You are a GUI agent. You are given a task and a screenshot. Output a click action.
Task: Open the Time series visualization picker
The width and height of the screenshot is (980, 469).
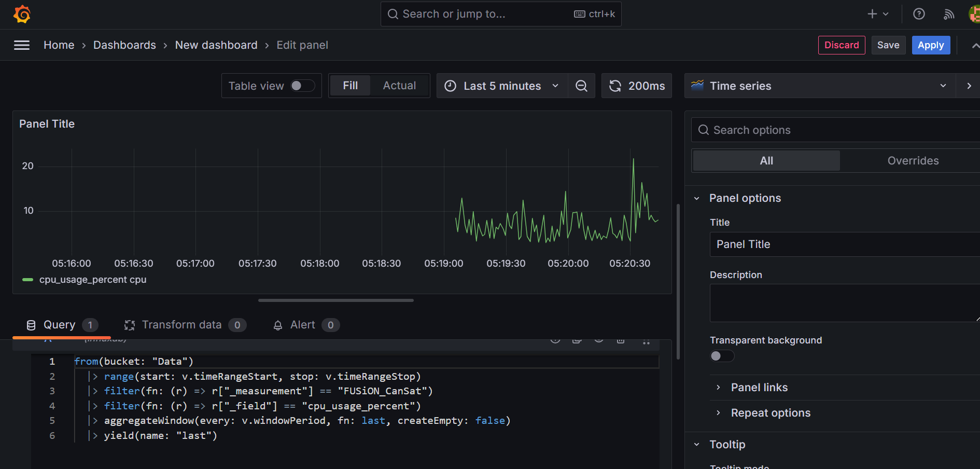pos(819,86)
